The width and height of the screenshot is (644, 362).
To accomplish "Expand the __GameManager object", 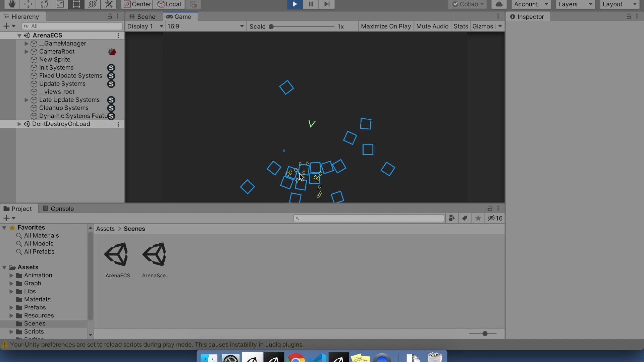I will (x=26, y=44).
